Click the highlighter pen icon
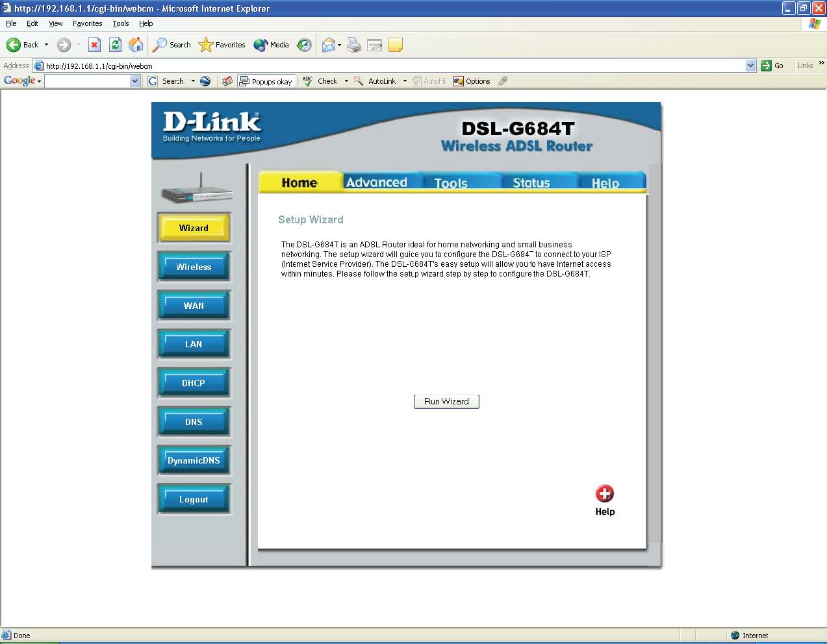This screenshot has height=644, width=827. click(503, 81)
